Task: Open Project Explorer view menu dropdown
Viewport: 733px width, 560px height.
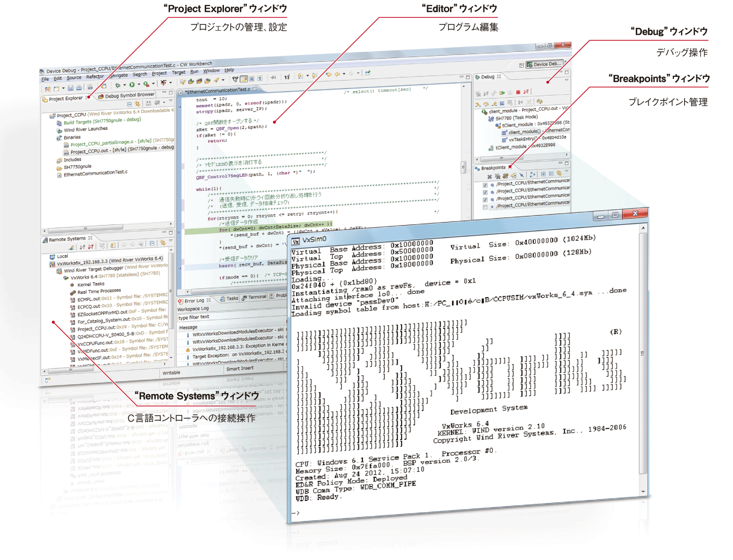Action: [x=171, y=101]
